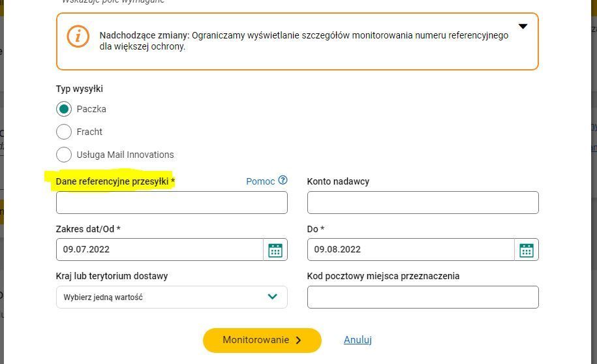This screenshot has width=597, height=364.
Task: Open the calendar for the Od date
Action: tap(275, 250)
